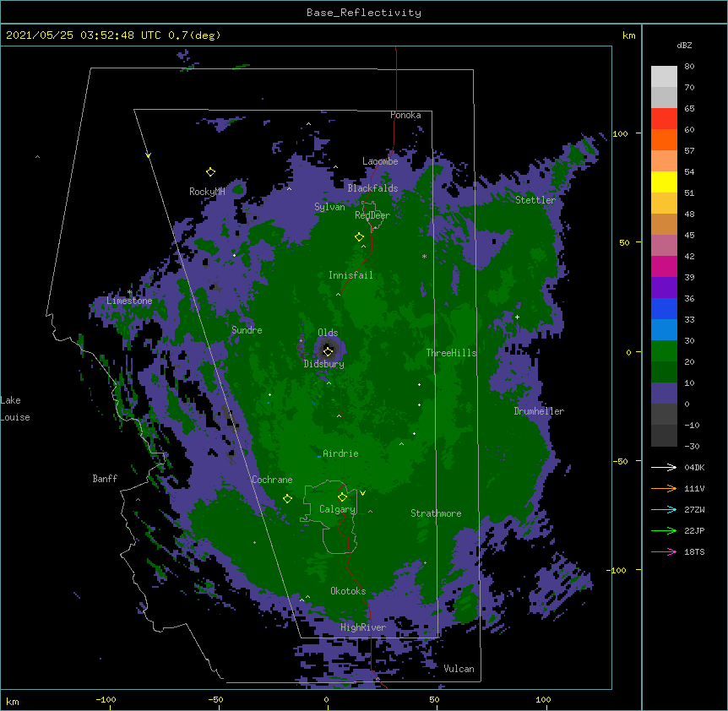Click the Ponoka label

405,115
